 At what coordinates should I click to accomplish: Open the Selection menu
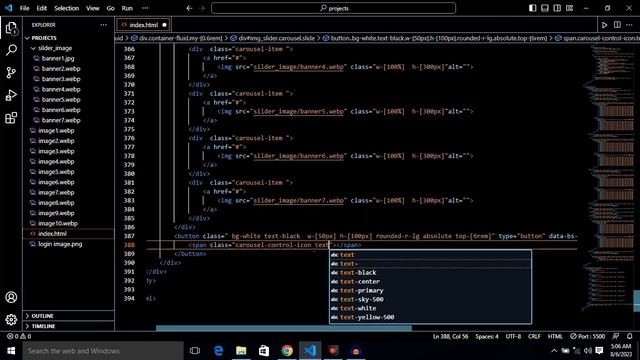click(67, 8)
